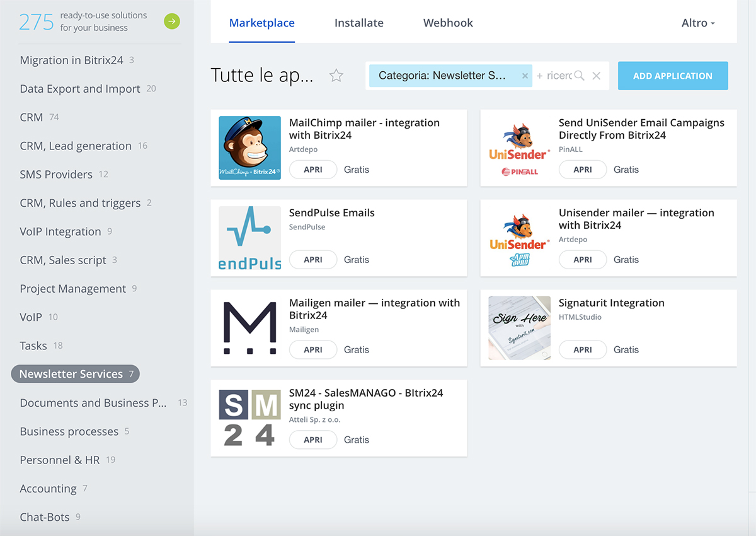Click APRI for SendPulse Emails
Image resolution: width=756 pixels, height=536 pixels.
click(313, 260)
